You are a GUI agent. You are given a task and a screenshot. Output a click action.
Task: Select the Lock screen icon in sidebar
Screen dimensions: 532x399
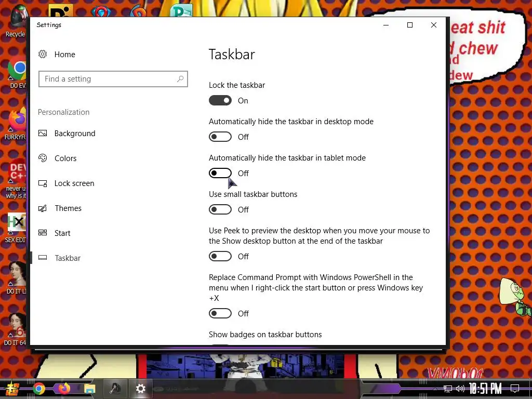point(43,183)
